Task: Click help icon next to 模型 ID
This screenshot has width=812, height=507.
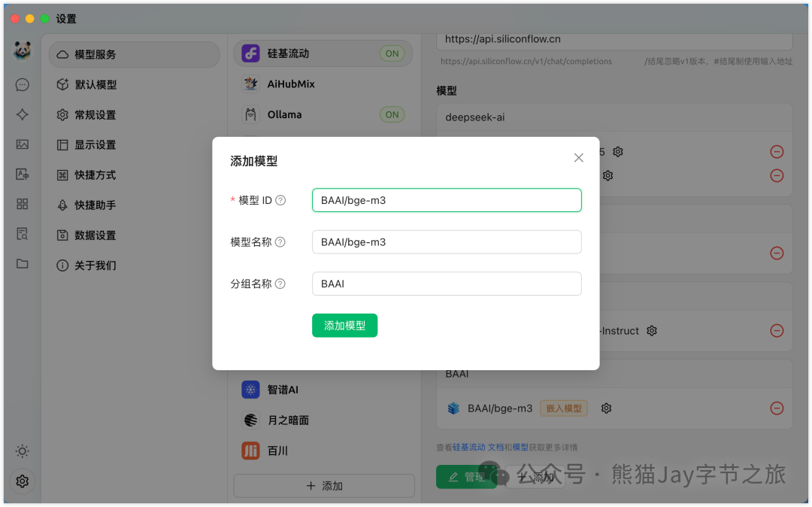Action: [280, 200]
